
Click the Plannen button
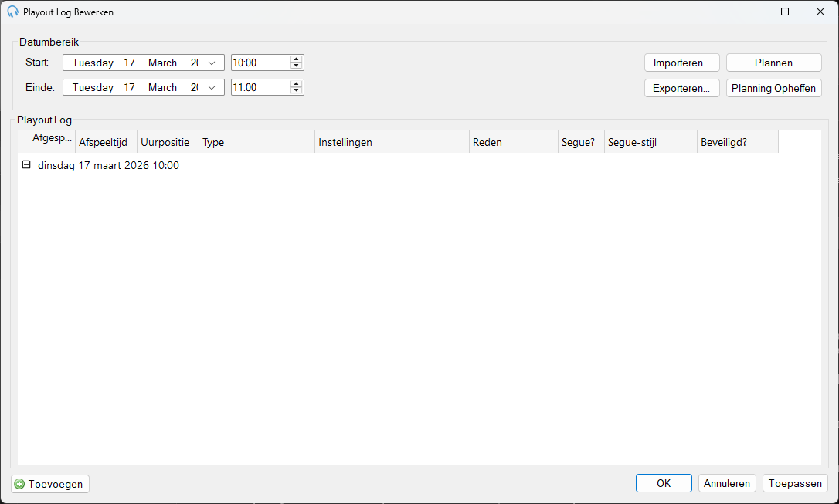click(x=774, y=63)
